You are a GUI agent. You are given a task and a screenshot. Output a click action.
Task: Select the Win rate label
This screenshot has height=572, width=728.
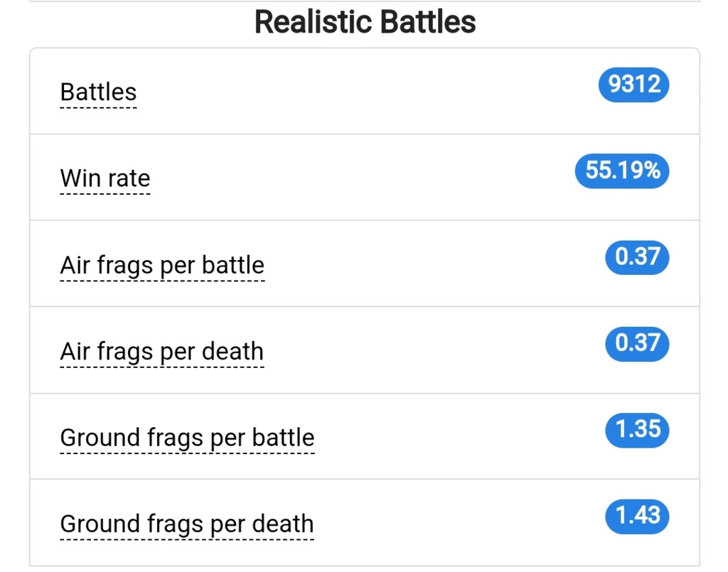click(x=105, y=178)
